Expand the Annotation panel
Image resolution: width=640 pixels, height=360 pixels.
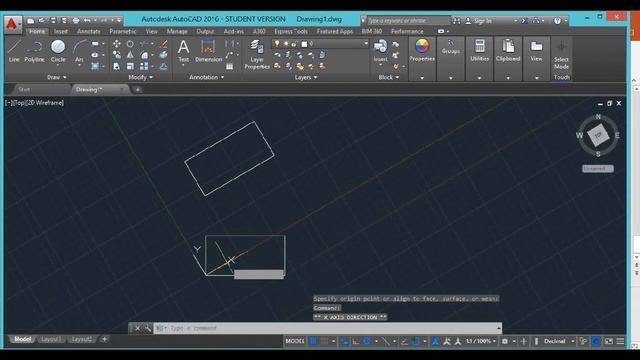tap(207, 77)
